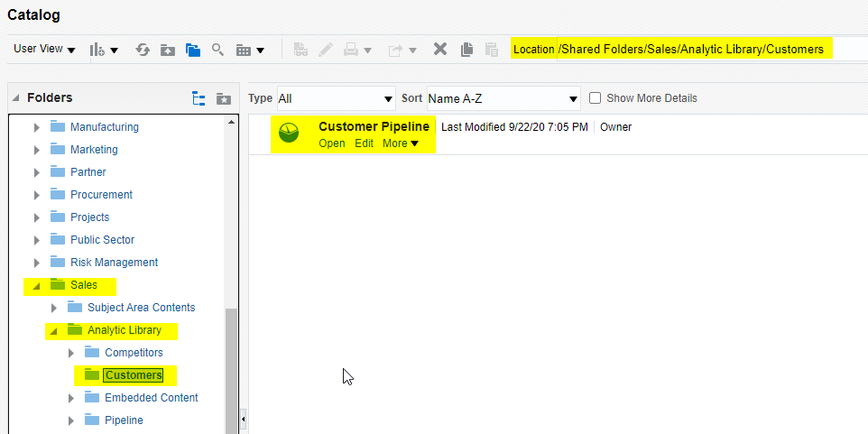
Task: Open the Type filter dropdown
Action: (x=336, y=98)
